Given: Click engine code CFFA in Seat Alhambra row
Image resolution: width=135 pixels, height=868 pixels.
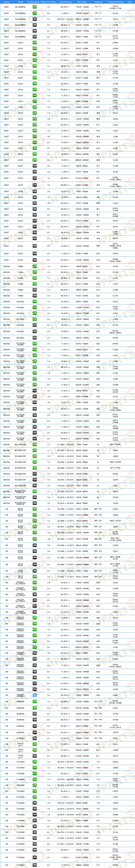Looking at the screenshot, I should (115, 19).
